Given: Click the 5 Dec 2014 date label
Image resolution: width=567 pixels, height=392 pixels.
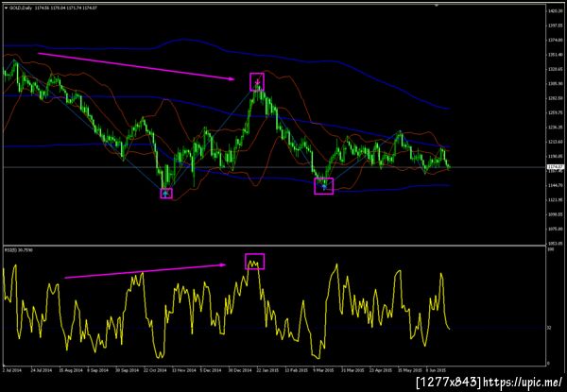Looking at the screenshot, I should (x=212, y=370).
